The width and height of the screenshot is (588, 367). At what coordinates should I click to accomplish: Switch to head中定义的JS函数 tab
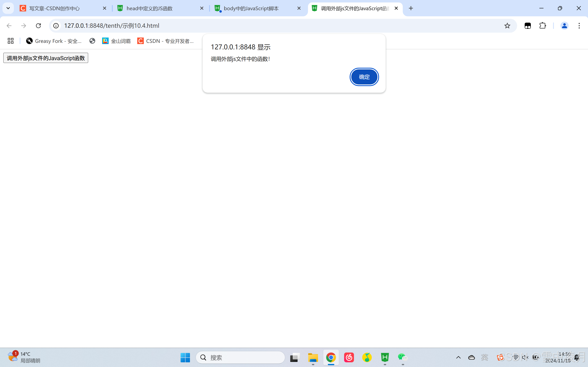(x=150, y=9)
